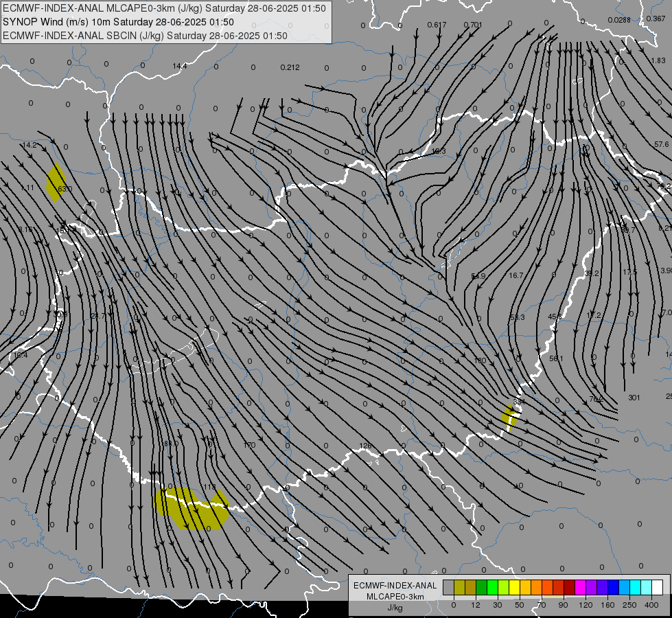
Task: Click the map value '301'
Action: pos(634,398)
